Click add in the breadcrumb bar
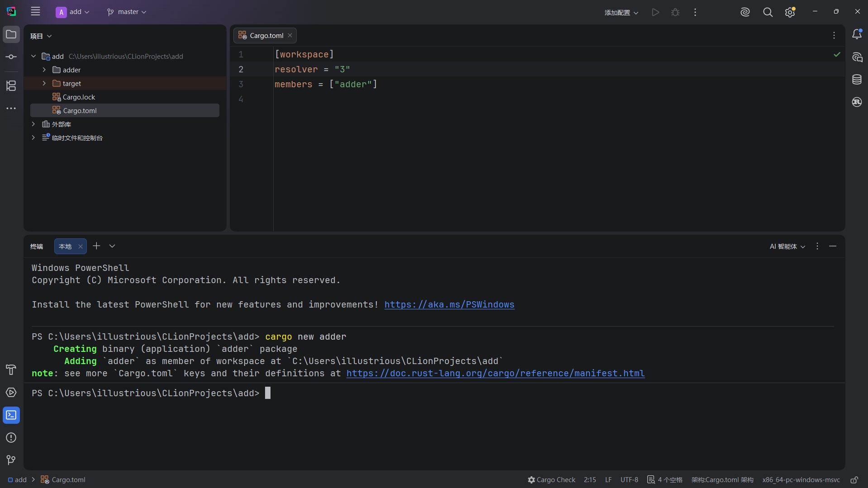The height and width of the screenshot is (488, 868). click(x=17, y=480)
